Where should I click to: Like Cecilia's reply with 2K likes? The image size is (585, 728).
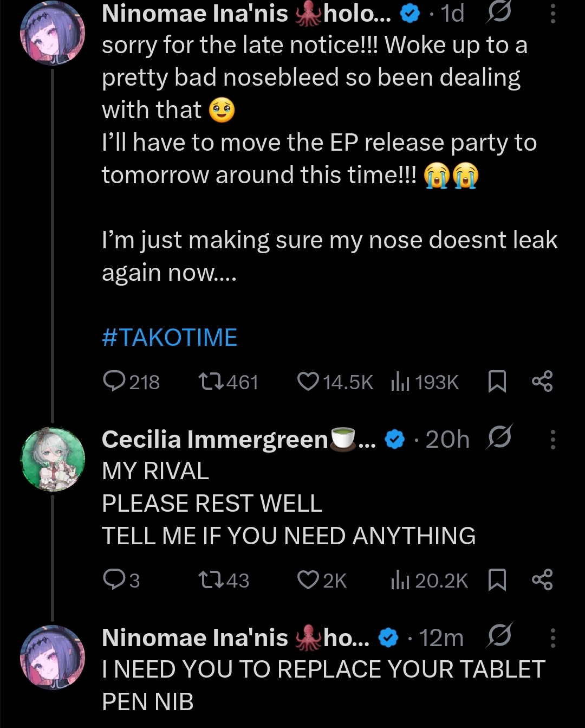tap(308, 580)
